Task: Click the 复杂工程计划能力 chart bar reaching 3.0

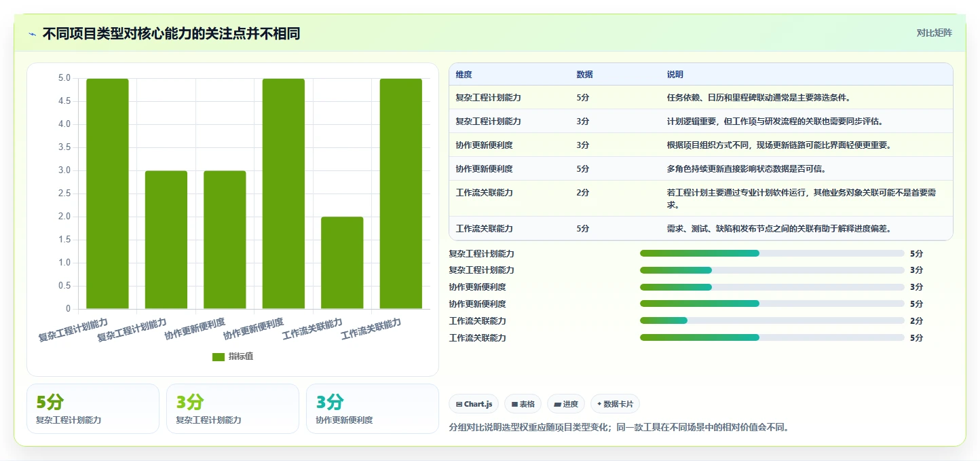Action: pos(166,240)
